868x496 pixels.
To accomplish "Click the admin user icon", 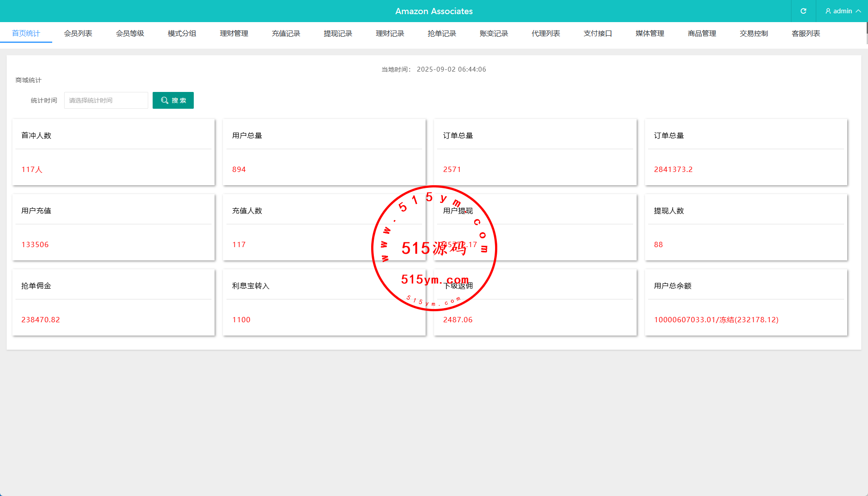I will 828,11.
